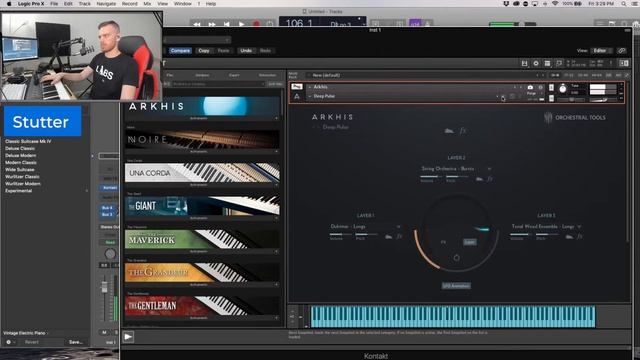Click the Arkhis instrument wrench icon
Viewport: 640px width, 360px height.
(x=297, y=87)
